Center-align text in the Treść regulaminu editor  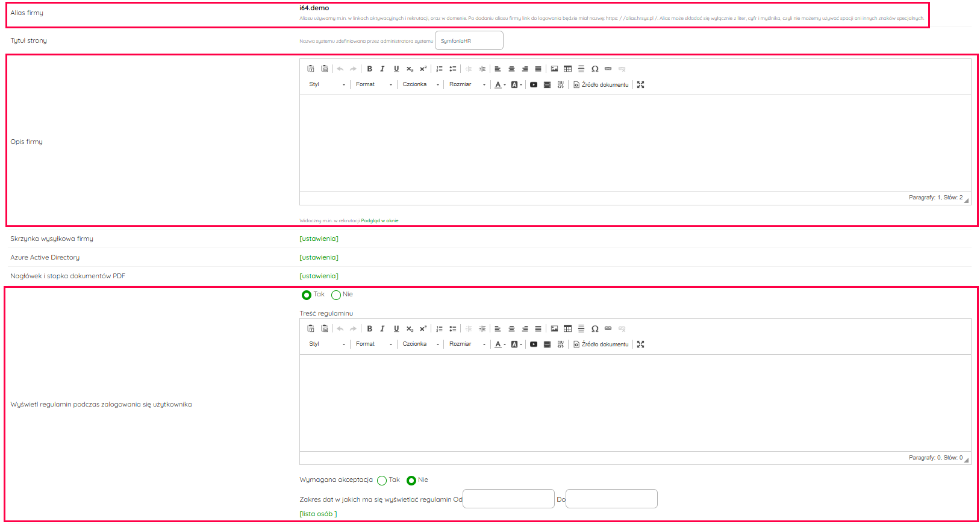511,329
